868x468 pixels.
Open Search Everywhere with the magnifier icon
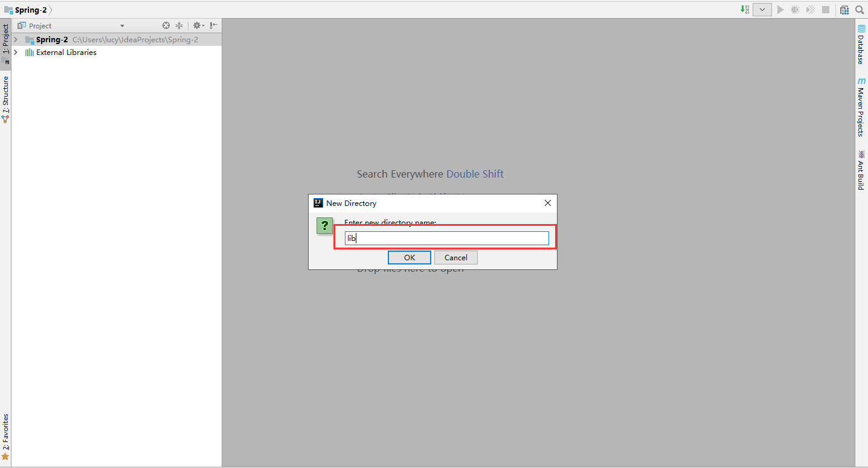coord(860,10)
